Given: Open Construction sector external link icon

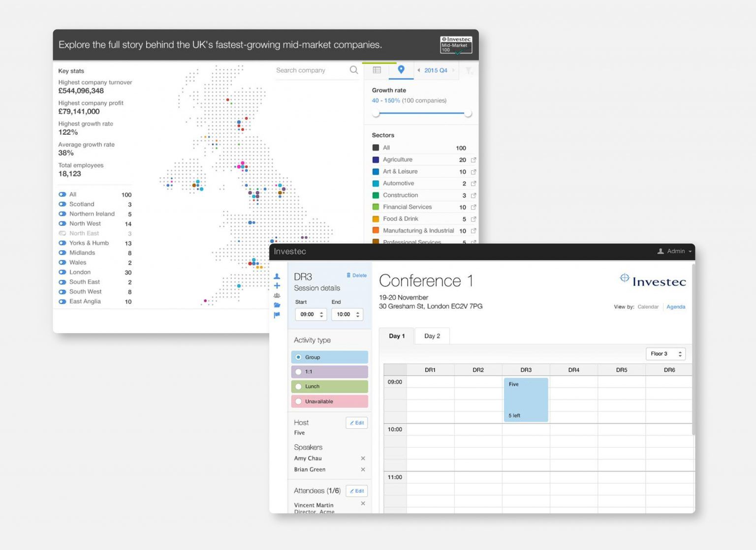Looking at the screenshot, I should coord(473,195).
